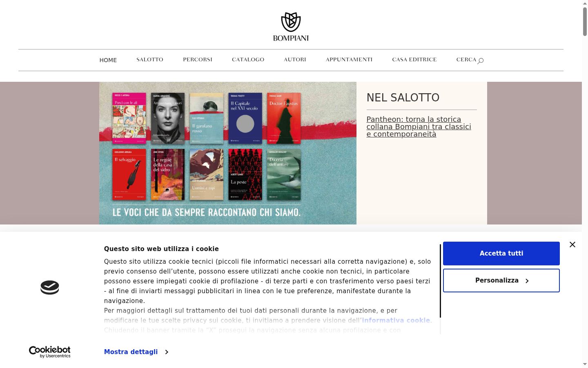Click the Bompiani logo at top
Screen dimensions: 588x368
coord(291,27)
